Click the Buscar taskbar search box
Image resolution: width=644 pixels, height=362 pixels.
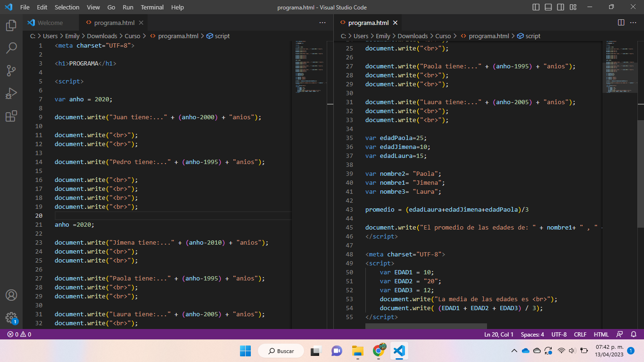click(x=281, y=351)
